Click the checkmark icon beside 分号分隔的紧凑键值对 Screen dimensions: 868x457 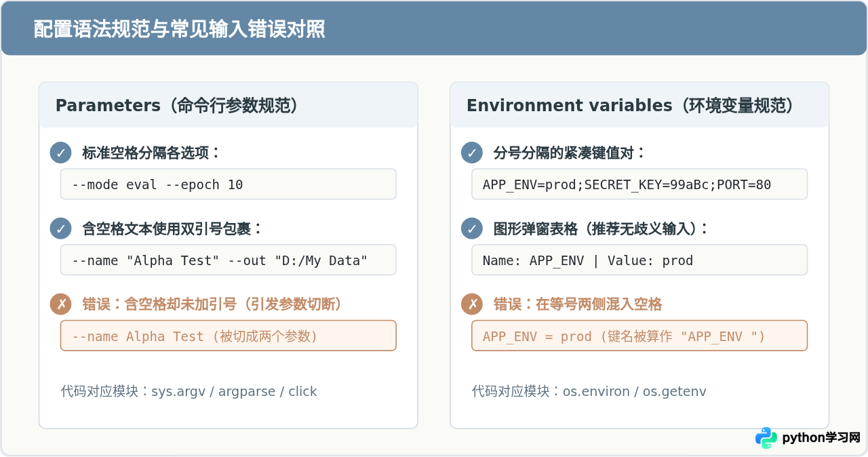pyautogui.click(x=472, y=153)
